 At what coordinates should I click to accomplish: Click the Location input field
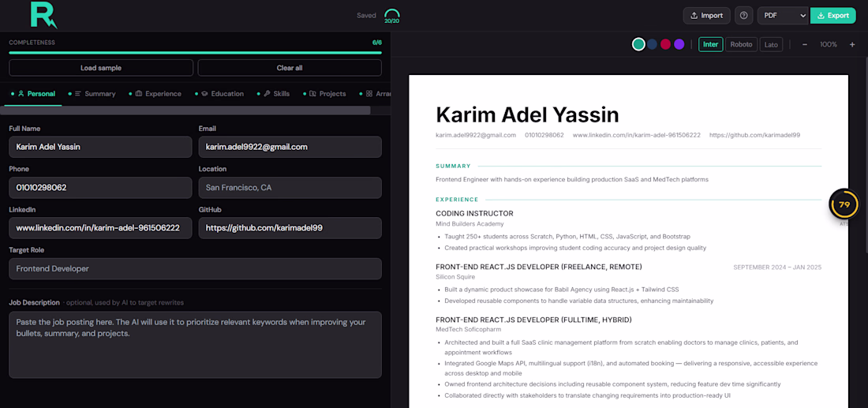pyautogui.click(x=290, y=188)
